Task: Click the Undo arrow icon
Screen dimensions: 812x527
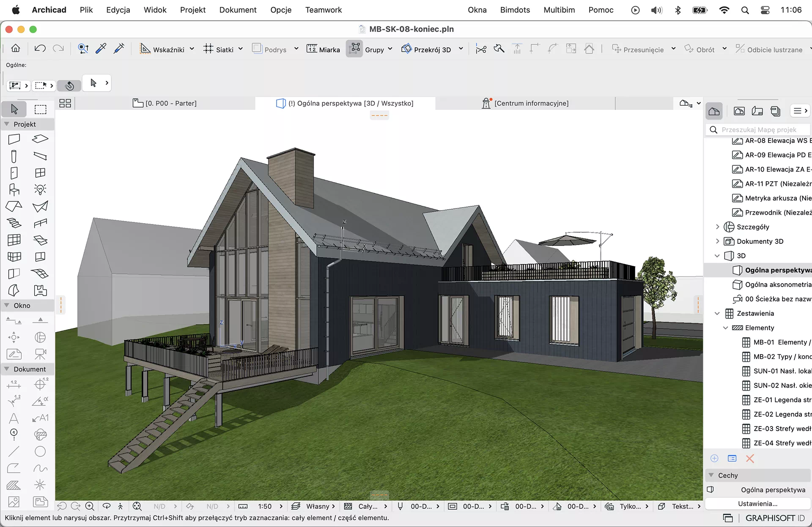Action: tap(40, 49)
